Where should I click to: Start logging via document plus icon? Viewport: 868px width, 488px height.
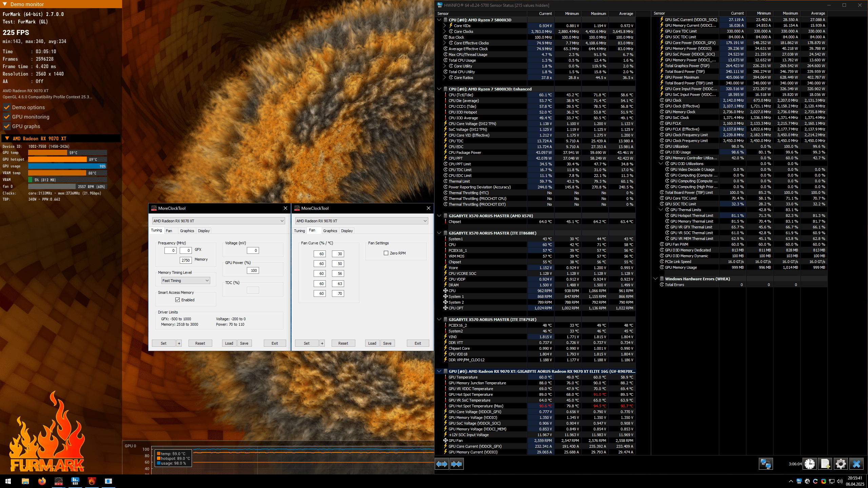(825, 464)
